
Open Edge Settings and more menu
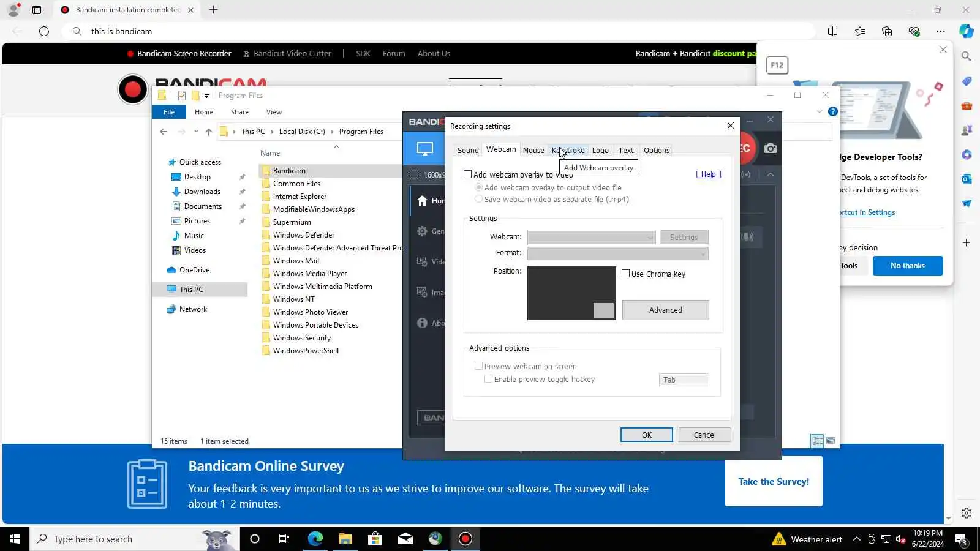point(941,31)
